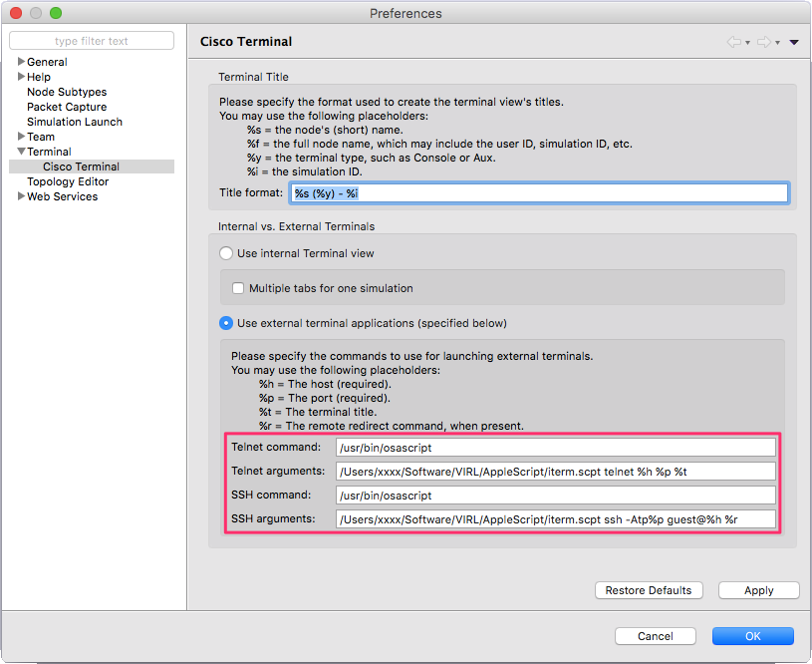Click the SSH command field
Viewport: 812px width, 664px height.
(556, 496)
